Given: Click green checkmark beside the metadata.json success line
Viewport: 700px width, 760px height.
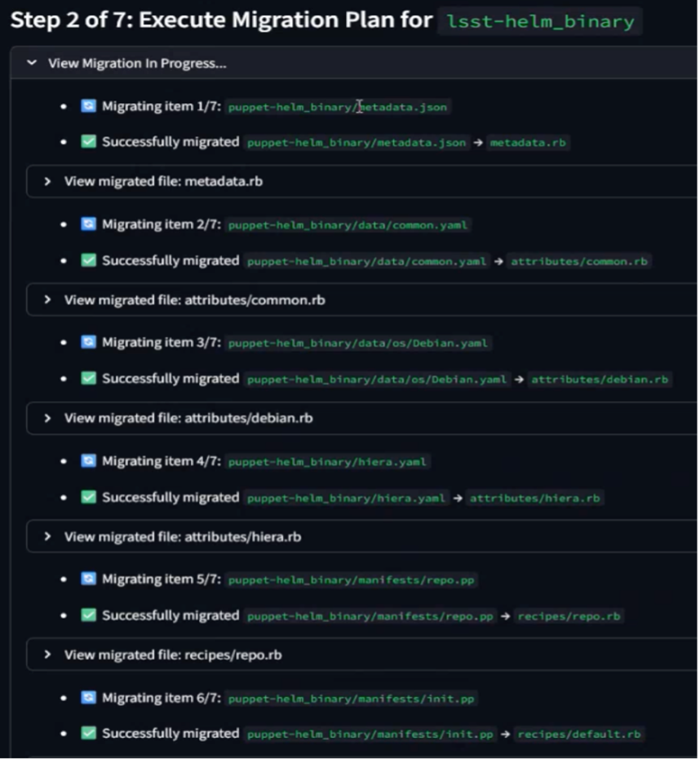Looking at the screenshot, I should pyautogui.click(x=88, y=141).
